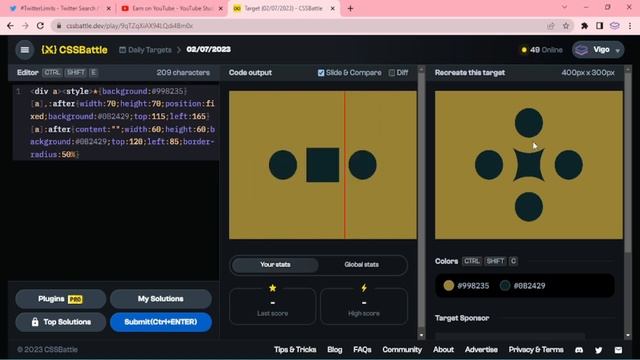Open the Blog footer link
Viewport: 640px width, 360px height.
click(334, 350)
